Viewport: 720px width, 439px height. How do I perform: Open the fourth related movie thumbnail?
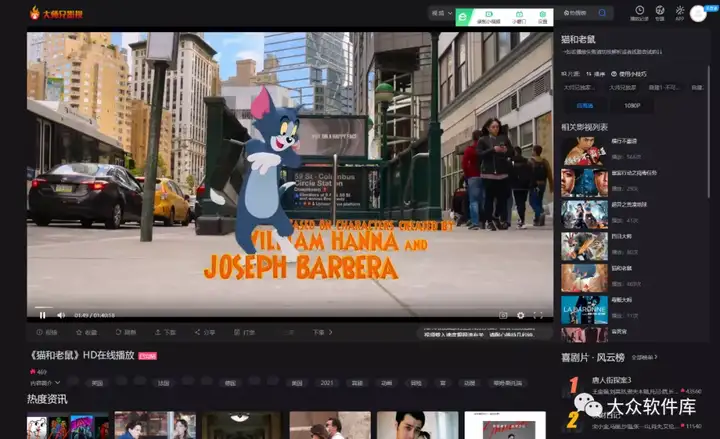coord(584,246)
